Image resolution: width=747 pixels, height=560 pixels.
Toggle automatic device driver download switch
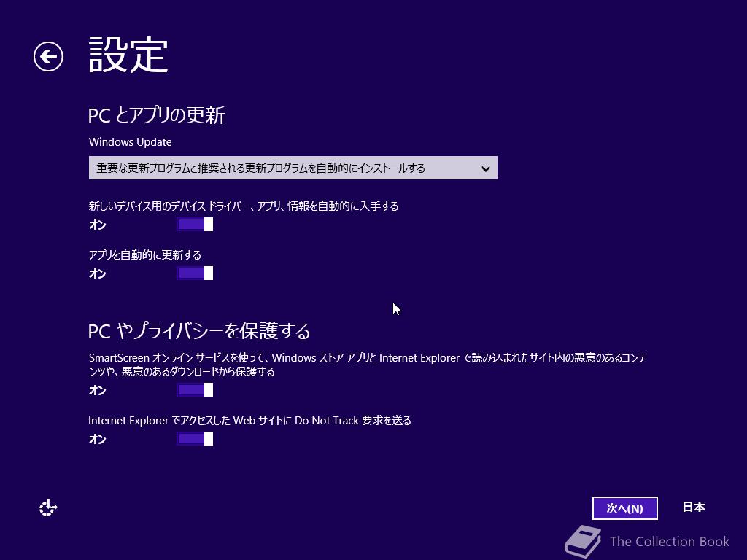coord(195,225)
